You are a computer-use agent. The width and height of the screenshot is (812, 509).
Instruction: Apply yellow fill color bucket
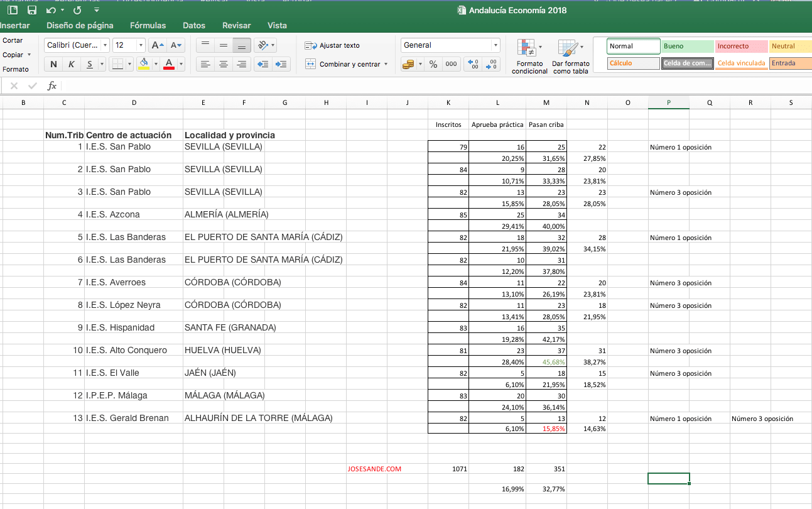tap(144, 64)
